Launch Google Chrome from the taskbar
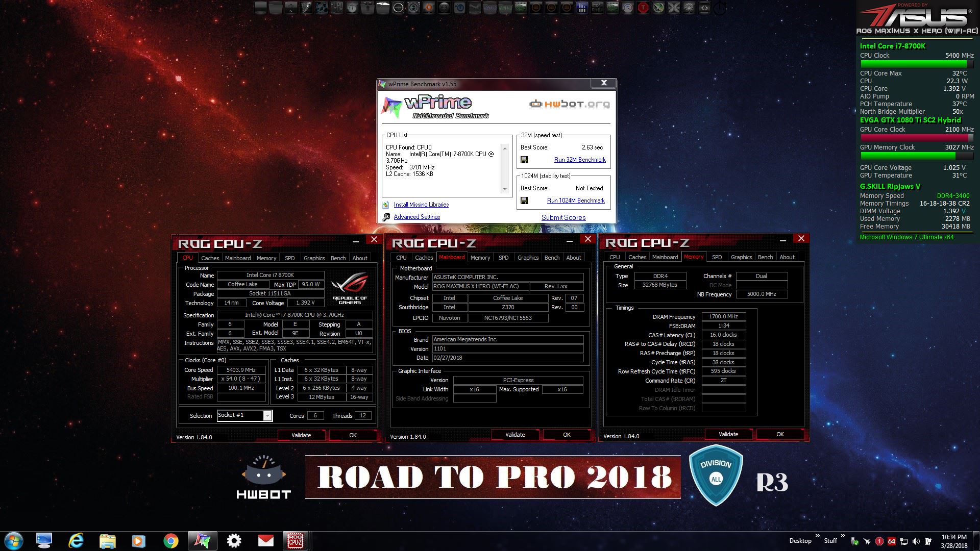980x551 pixels. pyautogui.click(x=171, y=541)
